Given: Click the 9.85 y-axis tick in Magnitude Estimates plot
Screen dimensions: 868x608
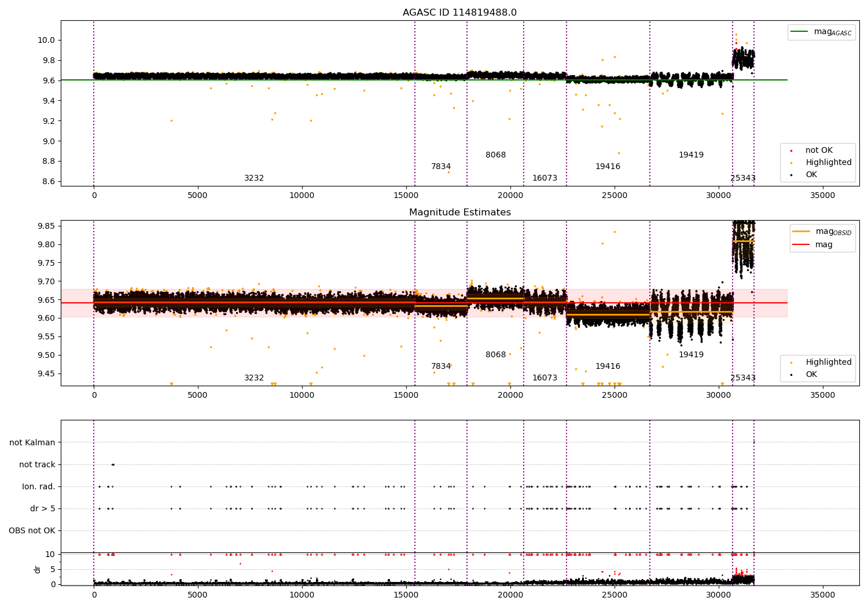Looking at the screenshot, I should (47, 226).
